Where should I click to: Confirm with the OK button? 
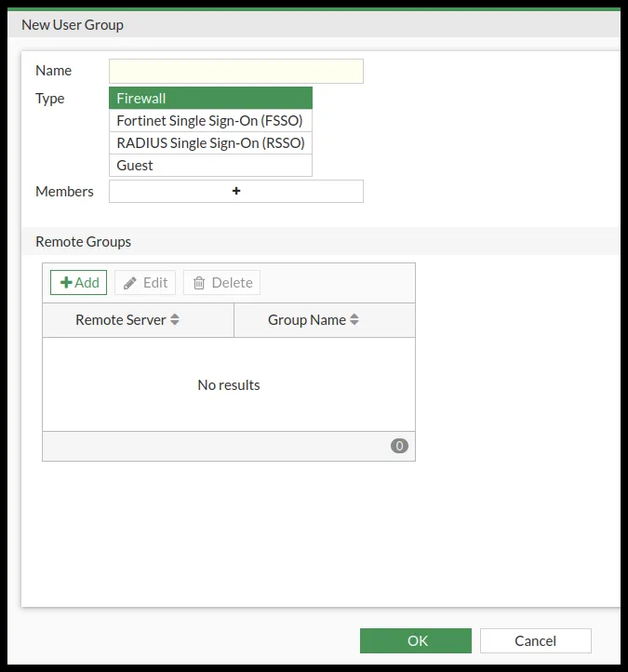416,640
